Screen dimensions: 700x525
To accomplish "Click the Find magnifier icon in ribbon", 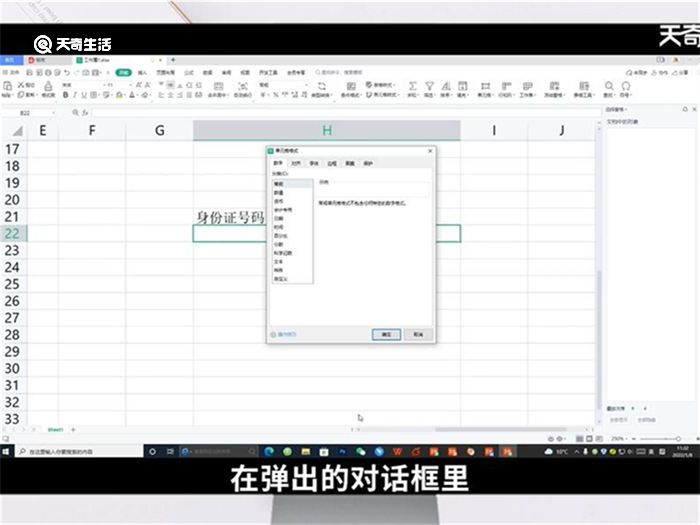I will [x=608, y=86].
